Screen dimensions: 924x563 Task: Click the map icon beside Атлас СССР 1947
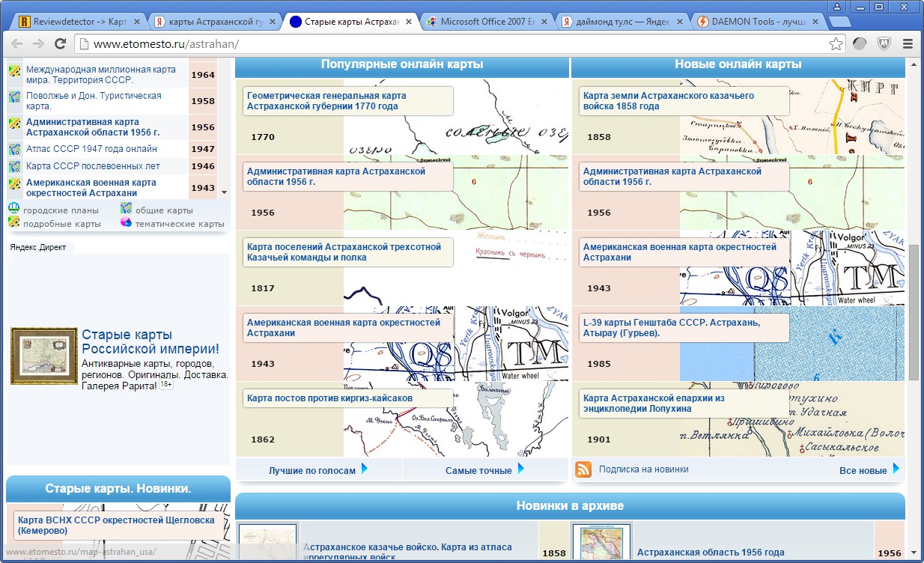click(14, 150)
